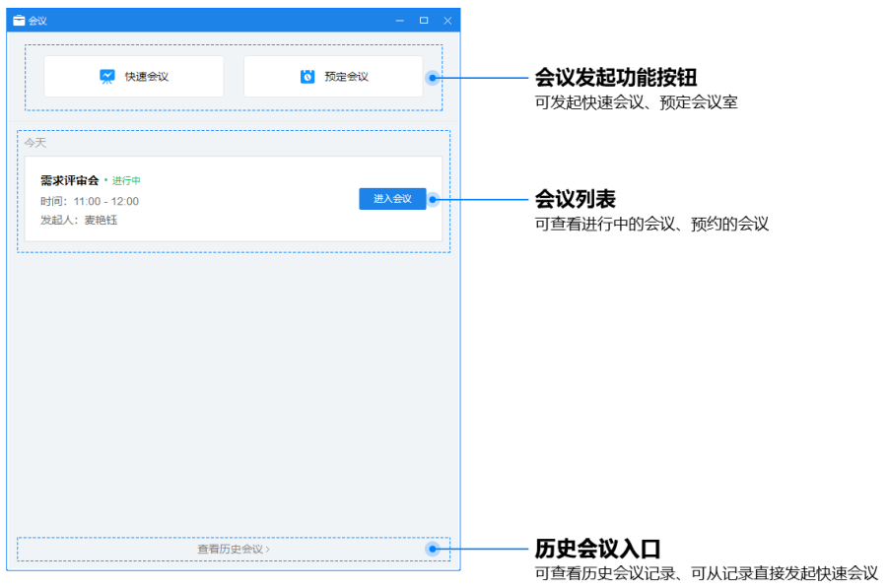Click the 进行中 status label
Image resolution: width=887 pixels, height=588 pixels.
[x=126, y=180]
